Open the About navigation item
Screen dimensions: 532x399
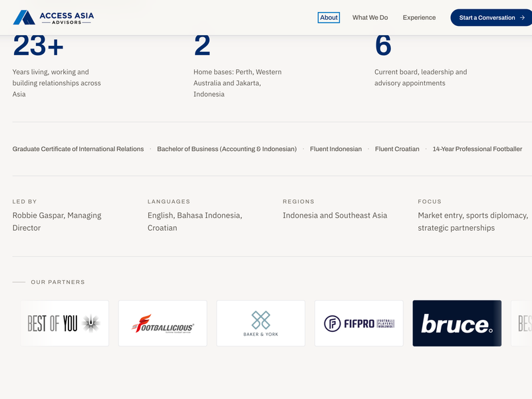point(329,18)
